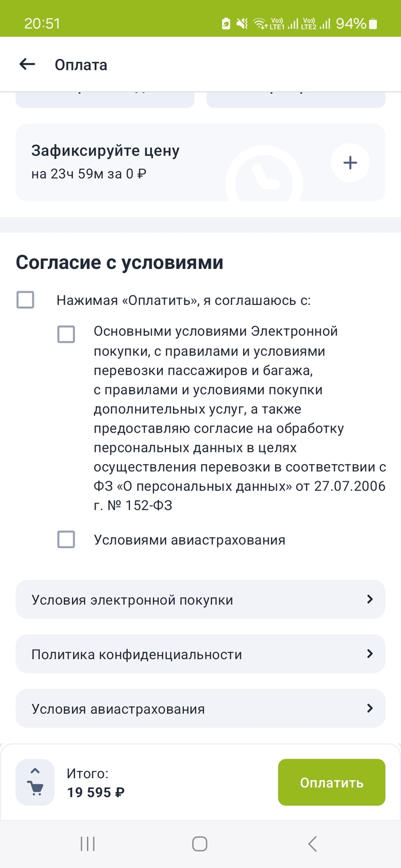Tap the back arrow in Оплата header
Image resolution: width=401 pixels, height=868 pixels.
pos(27,65)
